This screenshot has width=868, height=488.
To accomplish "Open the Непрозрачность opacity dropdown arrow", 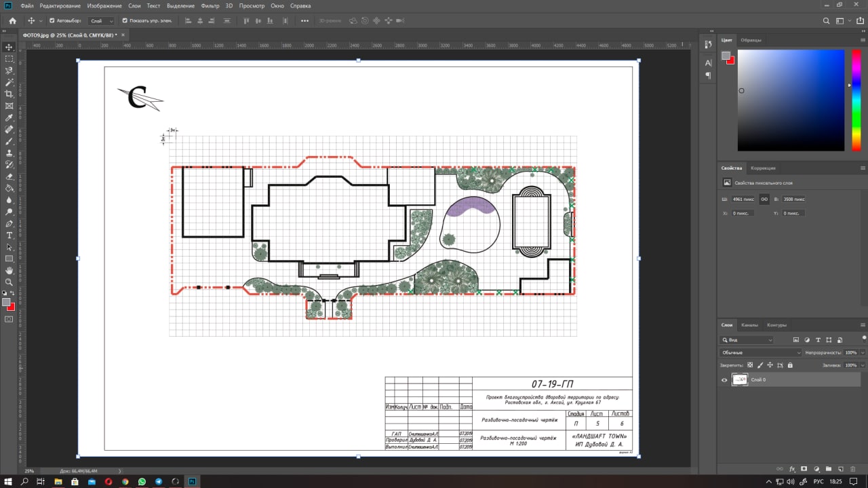I will point(863,353).
